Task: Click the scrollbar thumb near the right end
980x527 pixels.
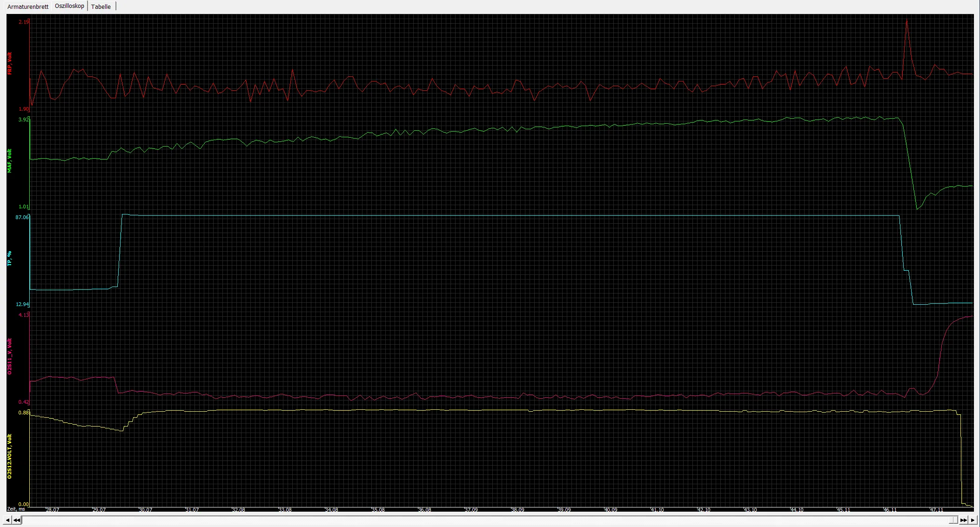Action: pos(954,520)
